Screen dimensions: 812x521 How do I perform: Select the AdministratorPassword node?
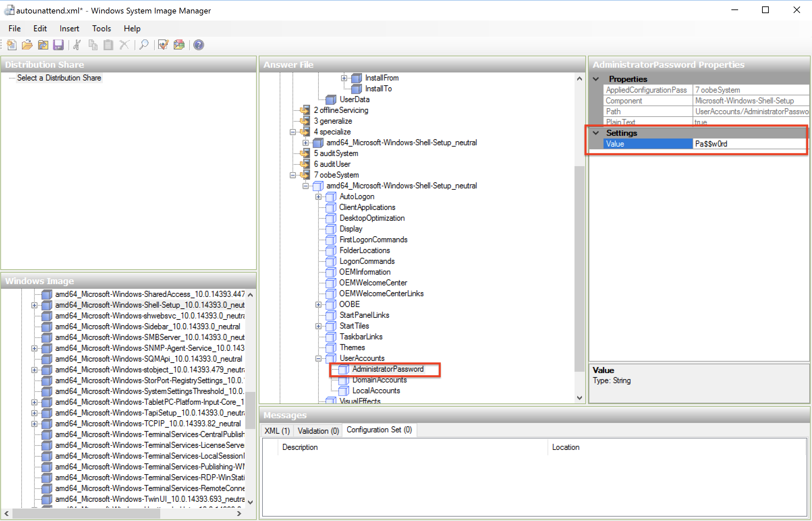pyautogui.click(x=388, y=369)
